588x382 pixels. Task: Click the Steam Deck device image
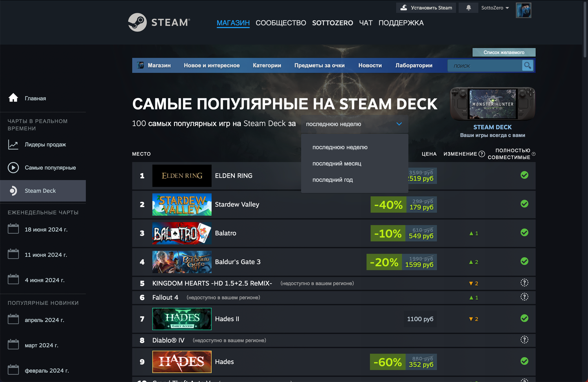click(x=493, y=103)
